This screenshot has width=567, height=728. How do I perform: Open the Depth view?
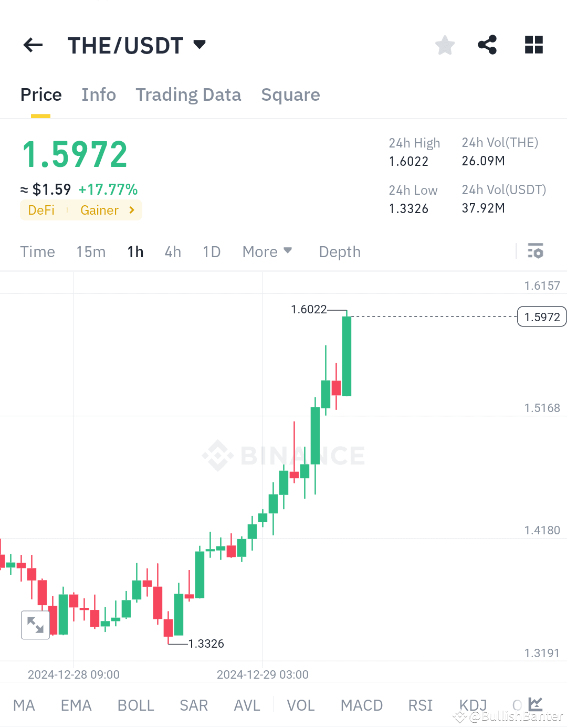(339, 252)
